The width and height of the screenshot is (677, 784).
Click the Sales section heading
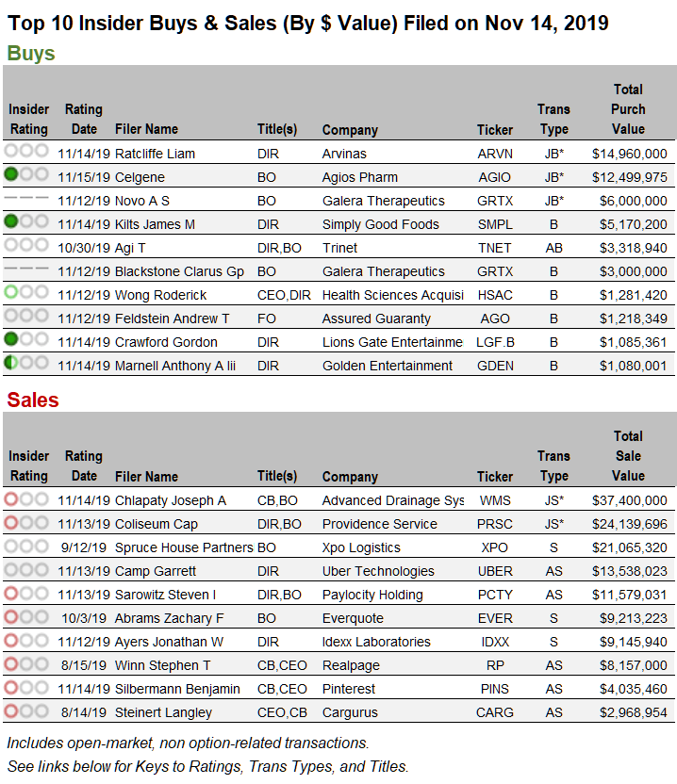pos(33,400)
